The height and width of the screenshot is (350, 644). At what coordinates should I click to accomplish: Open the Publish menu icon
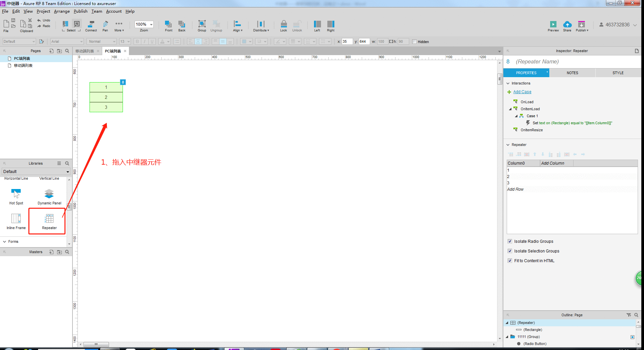pos(582,26)
